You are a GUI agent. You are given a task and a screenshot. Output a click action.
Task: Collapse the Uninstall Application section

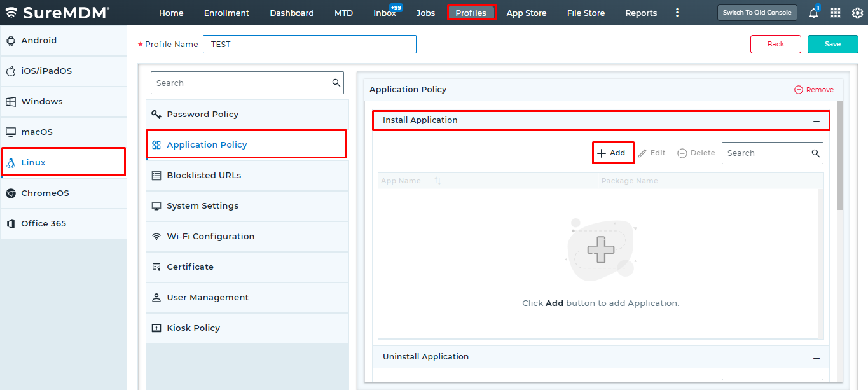(x=816, y=358)
